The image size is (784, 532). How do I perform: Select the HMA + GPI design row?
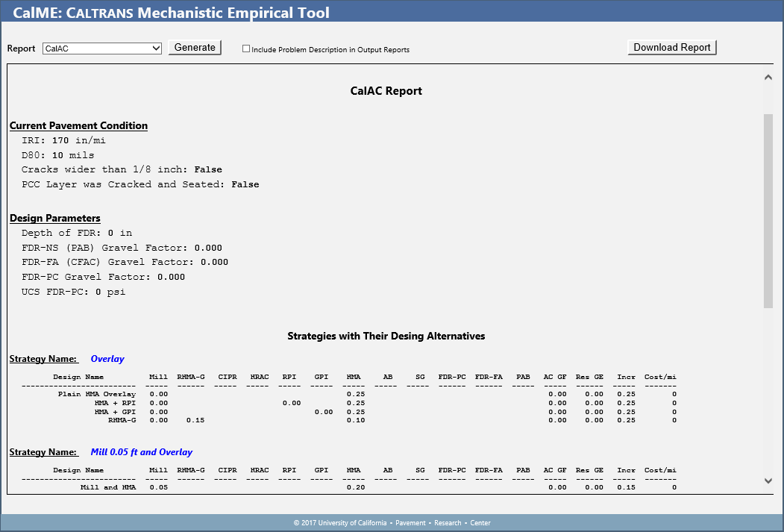pyautogui.click(x=115, y=411)
